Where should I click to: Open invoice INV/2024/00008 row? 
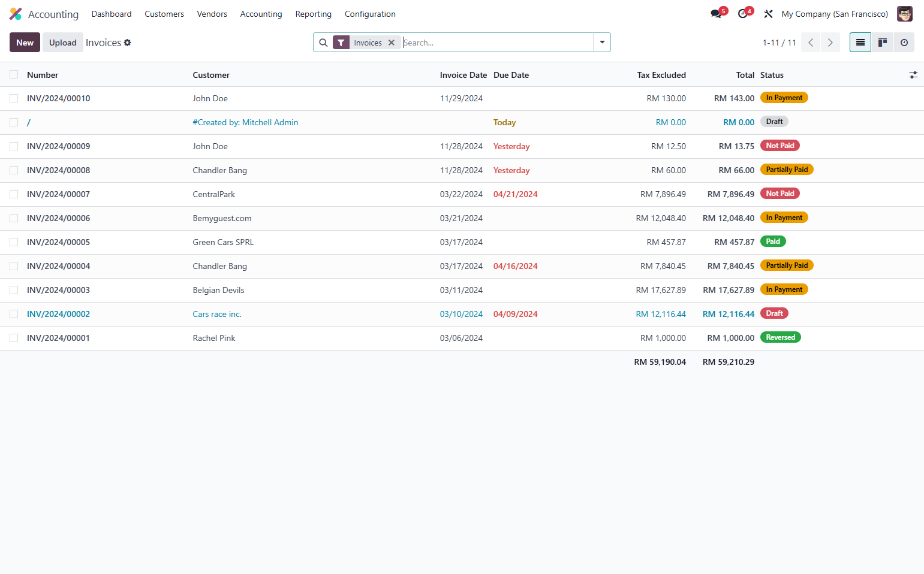(462, 170)
